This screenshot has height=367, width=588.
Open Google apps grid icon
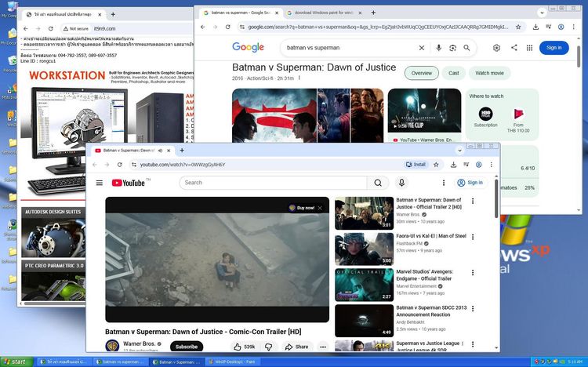529,48
